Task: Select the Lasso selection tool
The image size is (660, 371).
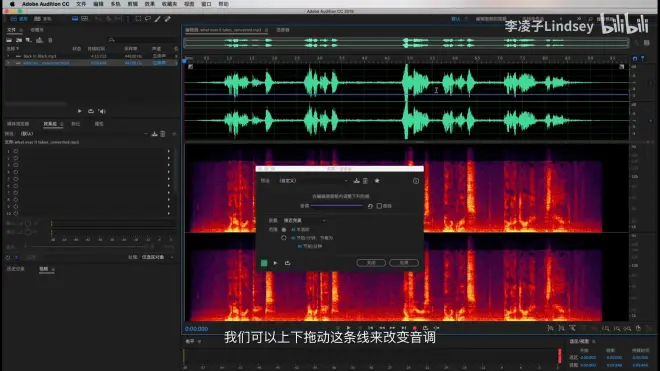Action: [x=148, y=19]
